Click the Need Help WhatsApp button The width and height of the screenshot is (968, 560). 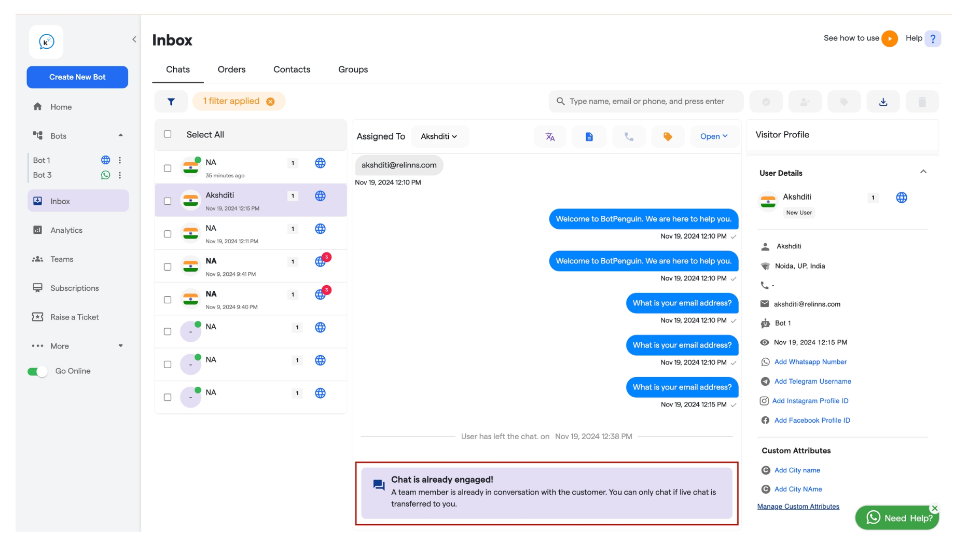coord(897,518)
